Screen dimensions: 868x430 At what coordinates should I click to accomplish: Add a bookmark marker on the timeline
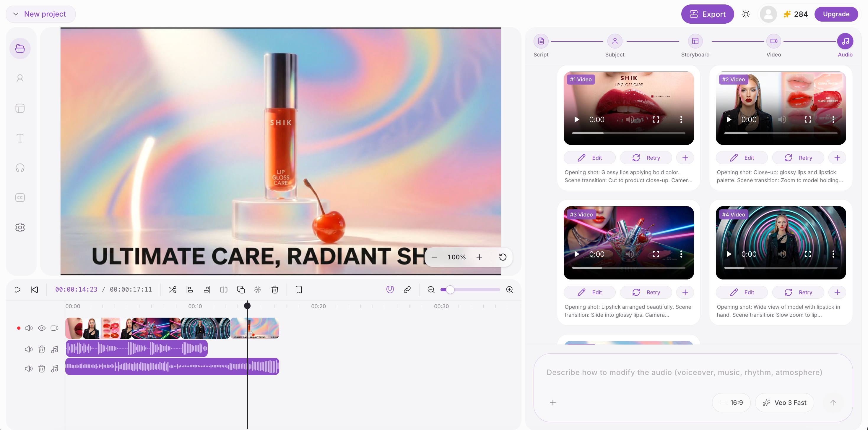coord(299,289)
